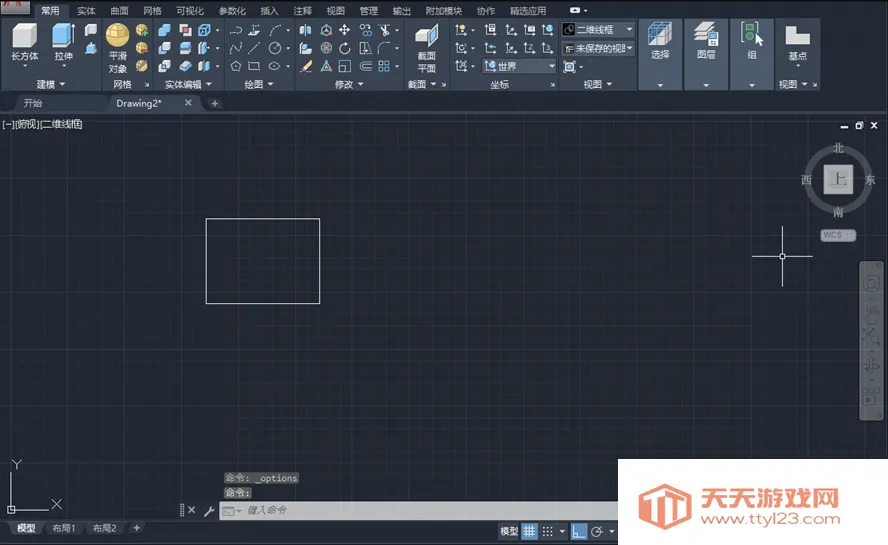The image size is (888, 545).
Task: Switch to the 参数化 ribbon tab
Action: (232, 11)
